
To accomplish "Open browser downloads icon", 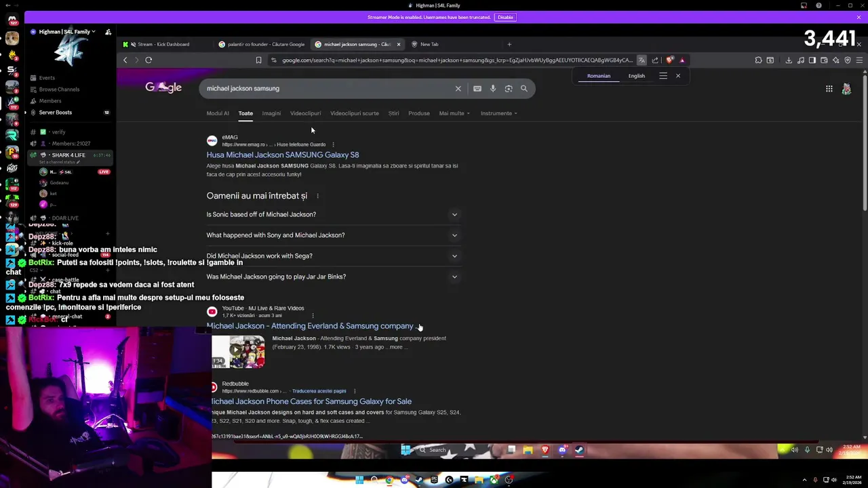I will 789,60.
